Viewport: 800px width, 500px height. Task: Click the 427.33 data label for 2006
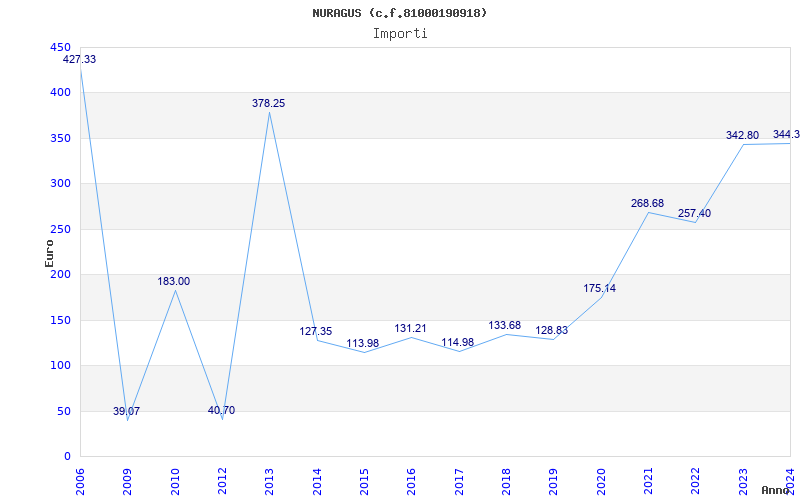coord(79,59)
